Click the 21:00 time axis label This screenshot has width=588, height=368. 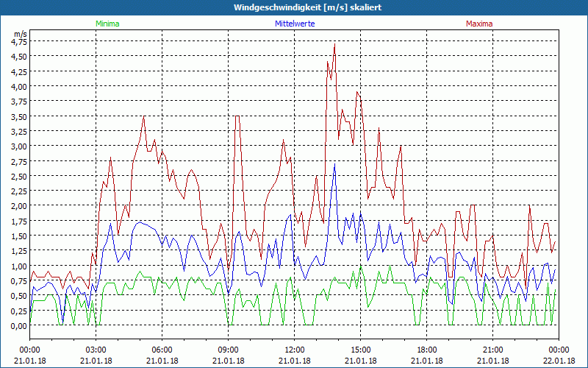[x=492, y=350]
